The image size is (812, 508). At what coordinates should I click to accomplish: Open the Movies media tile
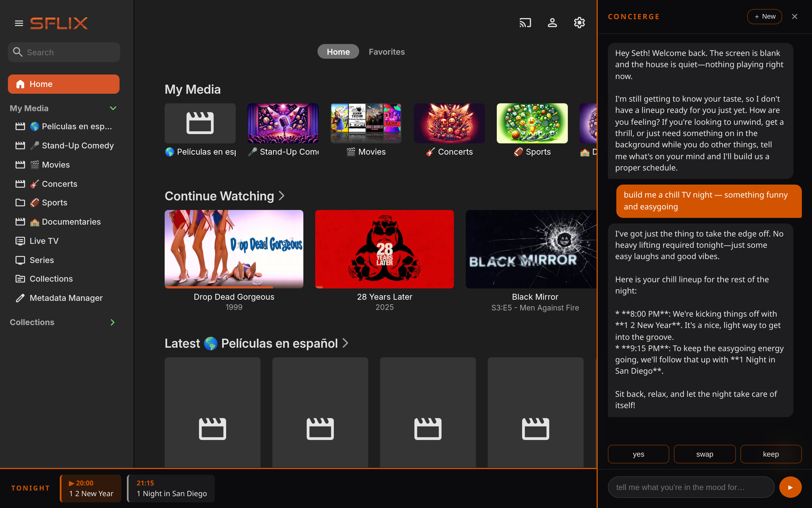(x=366, y=123)
